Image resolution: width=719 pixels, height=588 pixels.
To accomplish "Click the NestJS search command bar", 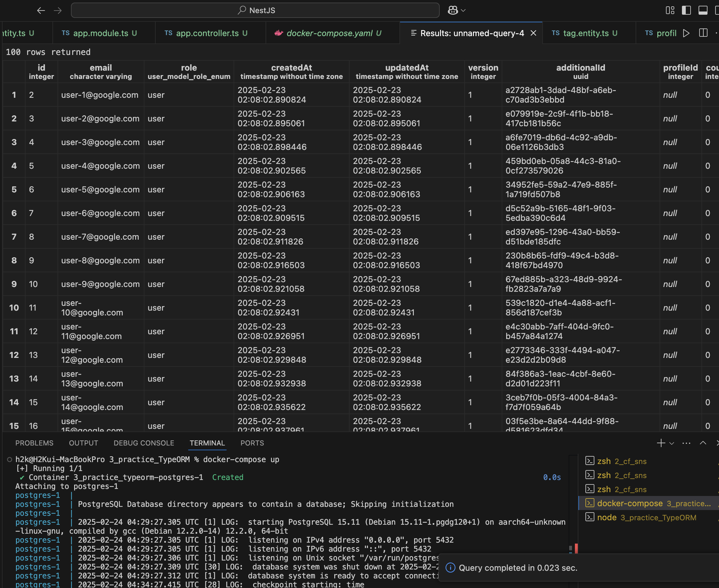I will pyautogui.click(x=255, y=11).
